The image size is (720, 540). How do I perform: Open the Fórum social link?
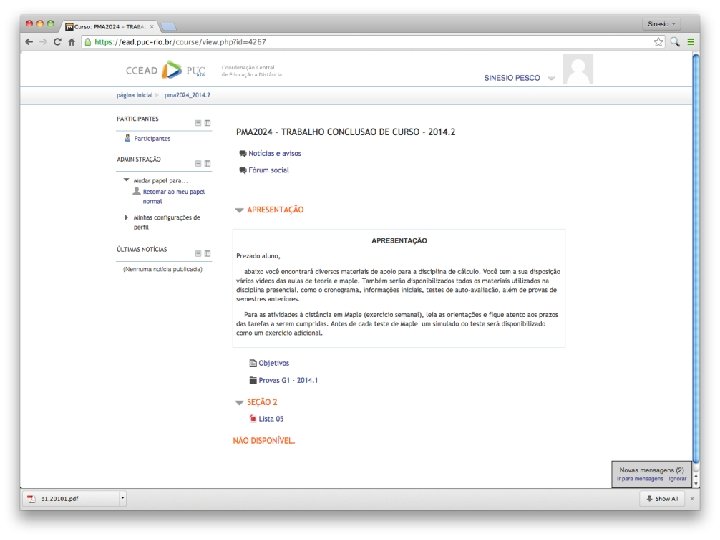268,170
